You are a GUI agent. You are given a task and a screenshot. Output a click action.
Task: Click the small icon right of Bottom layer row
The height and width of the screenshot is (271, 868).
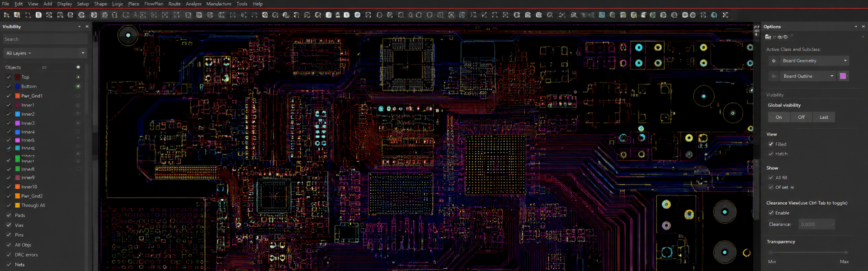point(78,86)
